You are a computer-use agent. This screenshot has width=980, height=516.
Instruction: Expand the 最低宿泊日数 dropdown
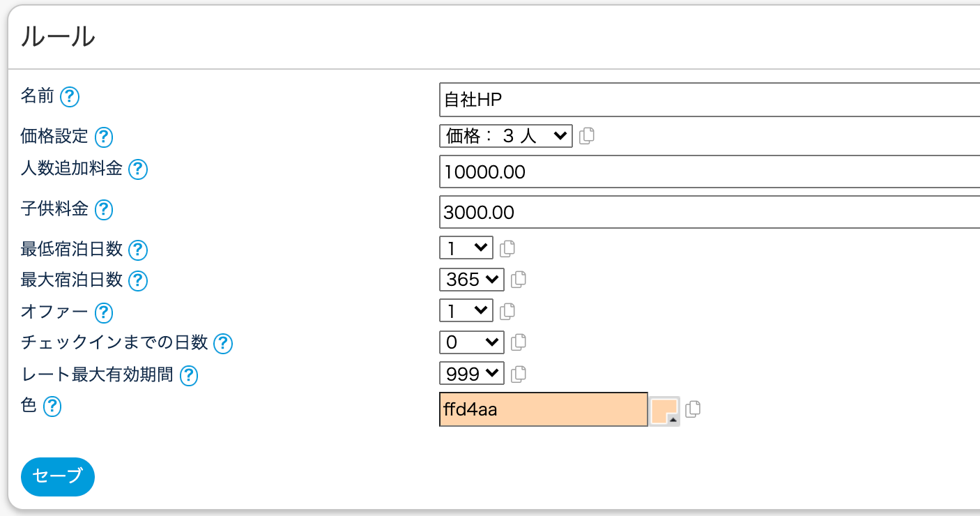click(466, 248)
